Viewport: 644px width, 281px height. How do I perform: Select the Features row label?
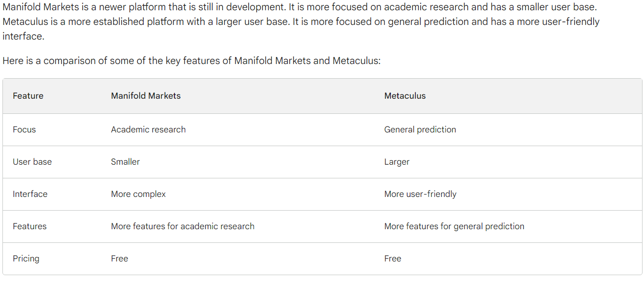(x=29, y=226)
